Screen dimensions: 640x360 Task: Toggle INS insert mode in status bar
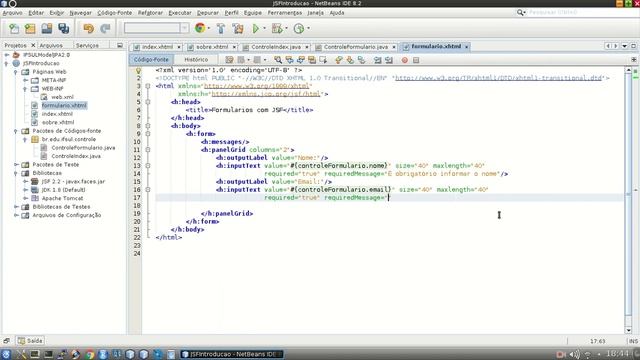(633, 341)
